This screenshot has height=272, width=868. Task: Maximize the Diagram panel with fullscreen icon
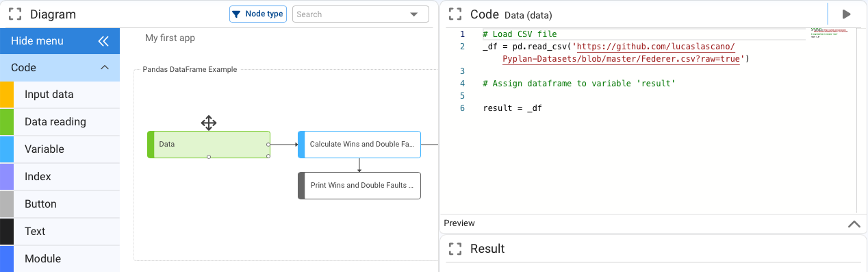tap(15, 14)
